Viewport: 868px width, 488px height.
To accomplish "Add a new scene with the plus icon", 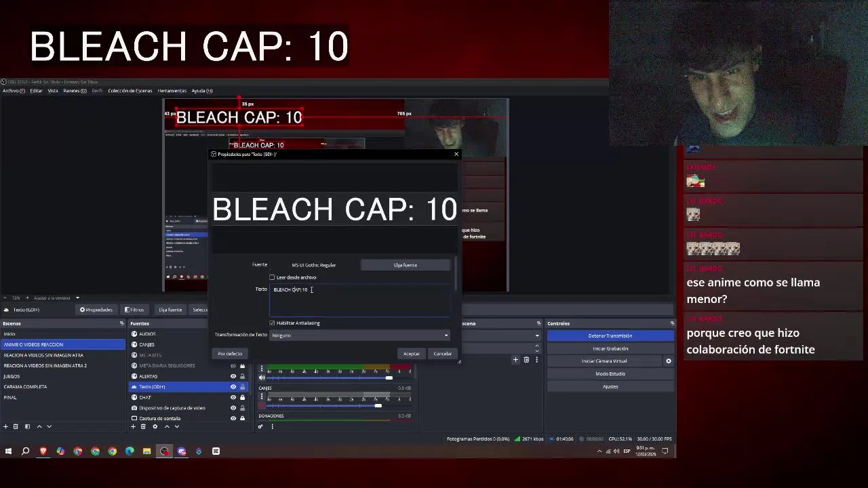I will [5, 426].
